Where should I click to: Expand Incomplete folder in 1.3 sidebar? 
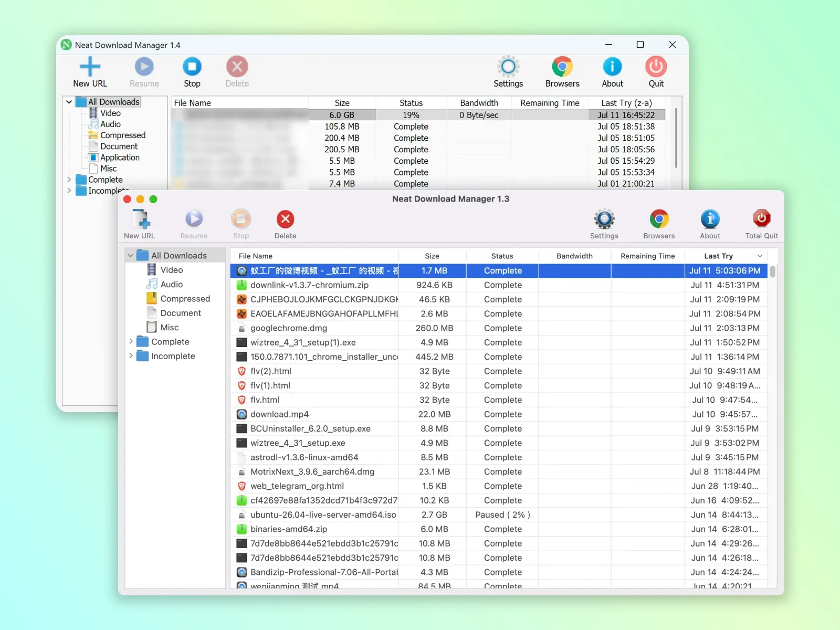[x=131, y=356]
